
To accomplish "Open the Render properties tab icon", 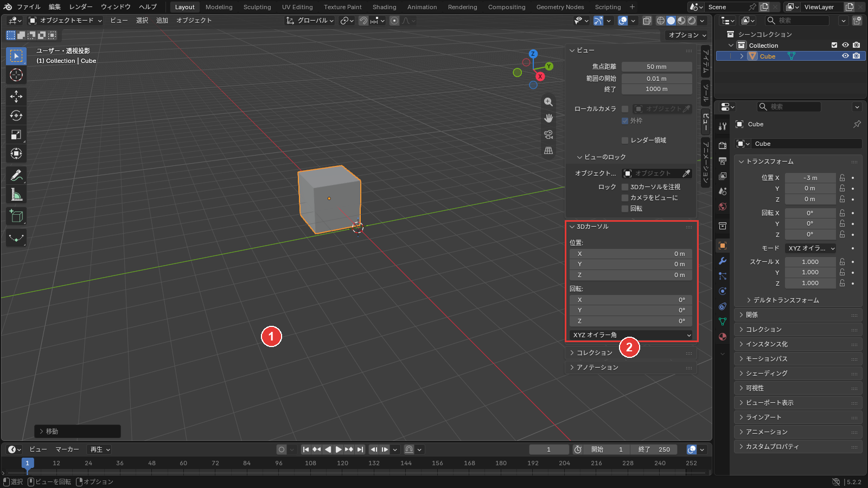I will (x=723, y=146).
